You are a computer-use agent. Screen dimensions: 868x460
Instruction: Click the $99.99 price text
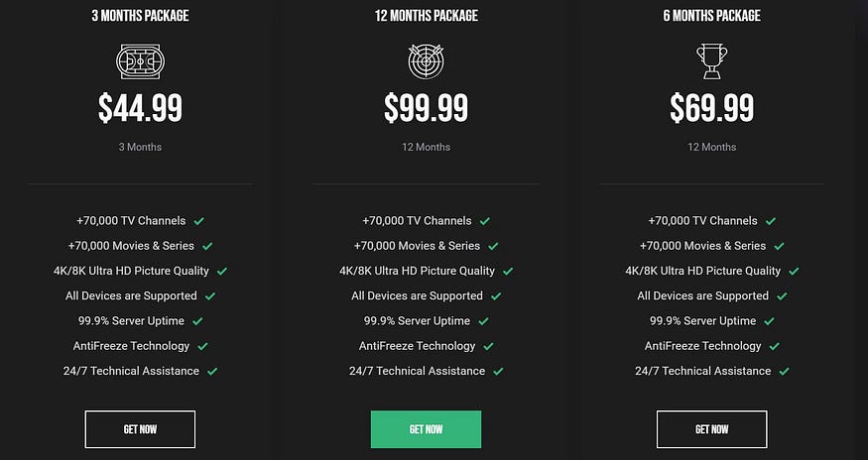(426, 108)
